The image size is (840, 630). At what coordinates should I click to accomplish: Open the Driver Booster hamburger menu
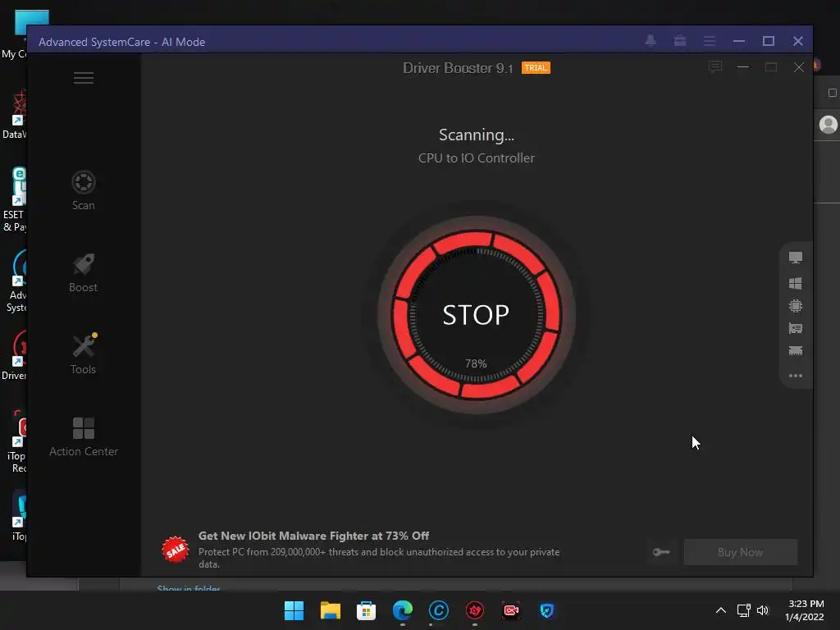(x=84, y=78)
